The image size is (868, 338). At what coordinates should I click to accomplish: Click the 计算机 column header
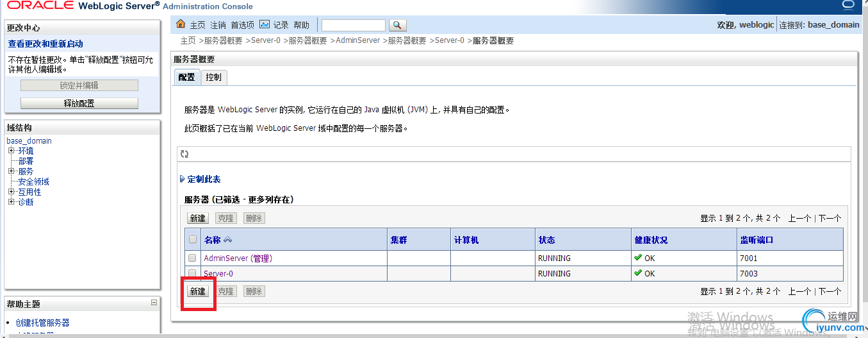pyautogui.click(x=466, y=240)
